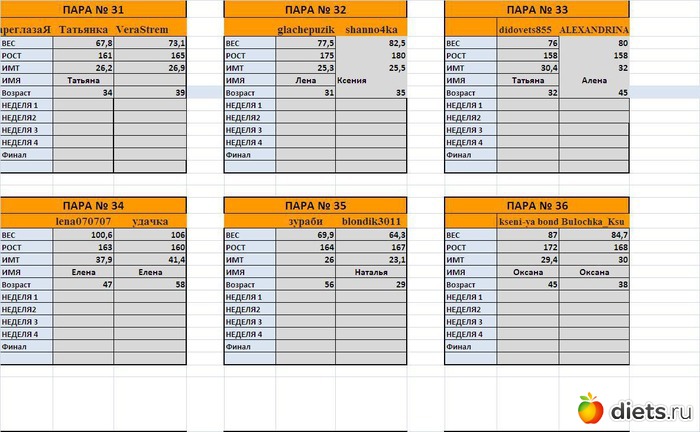
Task: Open the diets.ru link text
Action: click(x=651, y=410)
